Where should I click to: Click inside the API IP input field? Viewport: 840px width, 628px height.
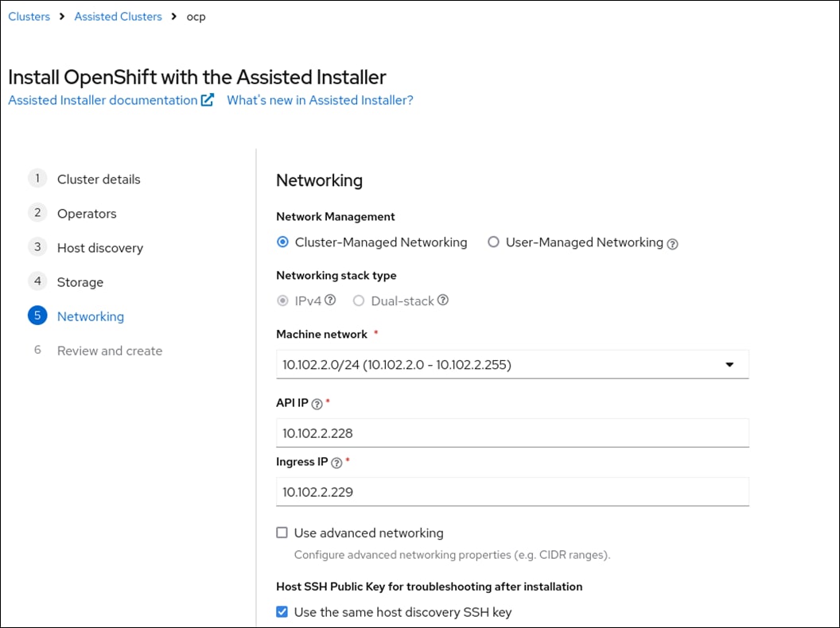point(511,432)
